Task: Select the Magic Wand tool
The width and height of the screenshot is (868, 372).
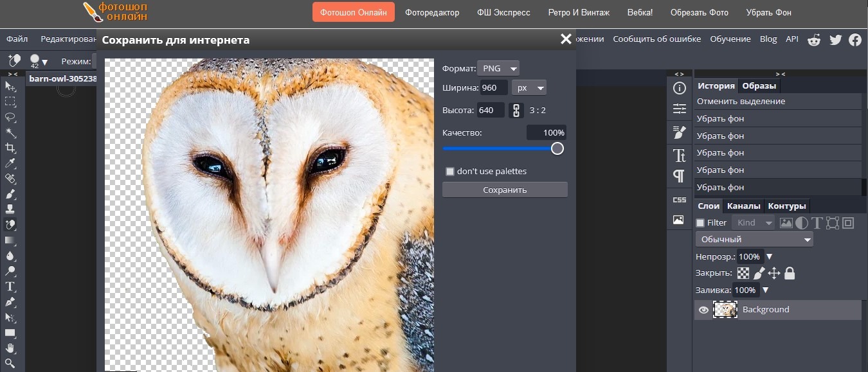Action: coord(10,132)
